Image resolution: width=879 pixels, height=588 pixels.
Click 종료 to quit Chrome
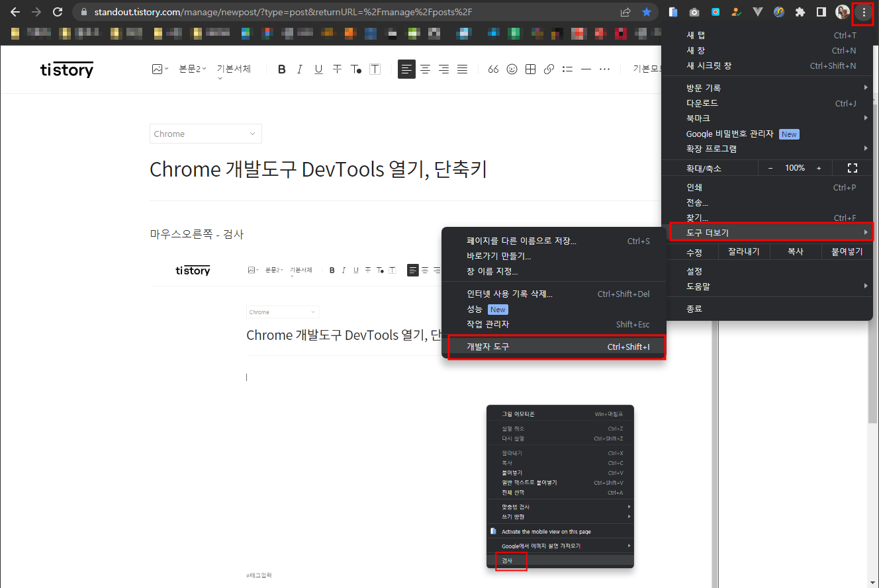tap(767, 309)
